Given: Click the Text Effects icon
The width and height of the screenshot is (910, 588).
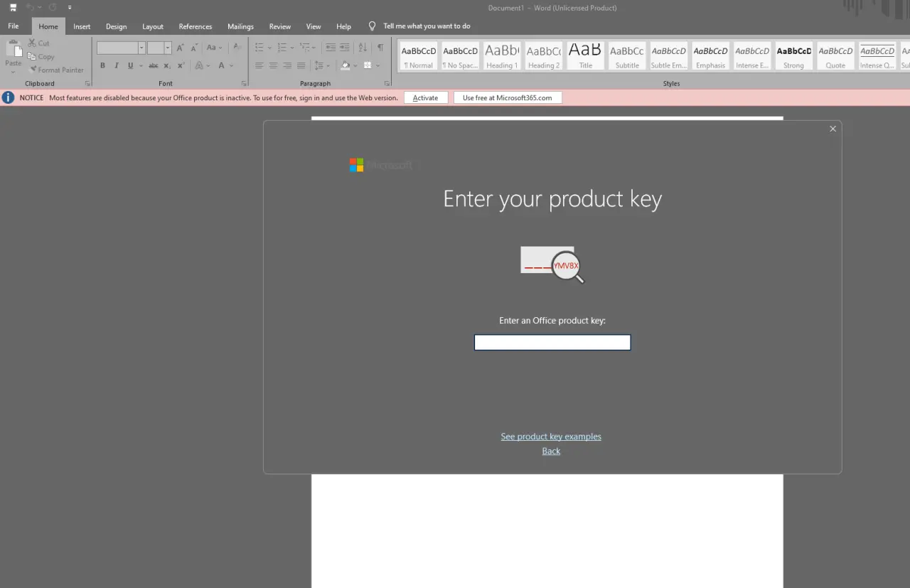Looking at the screenshot, I should pos(199,65).
